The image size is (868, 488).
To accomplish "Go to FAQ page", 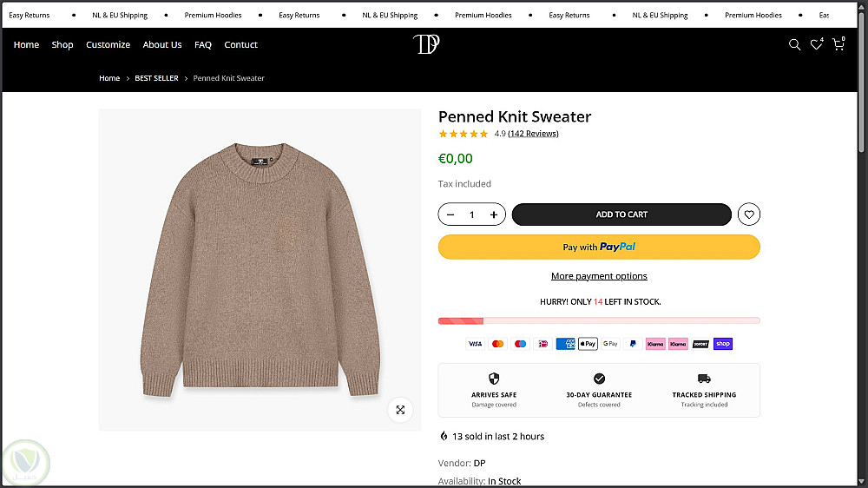I will [203, 45].
